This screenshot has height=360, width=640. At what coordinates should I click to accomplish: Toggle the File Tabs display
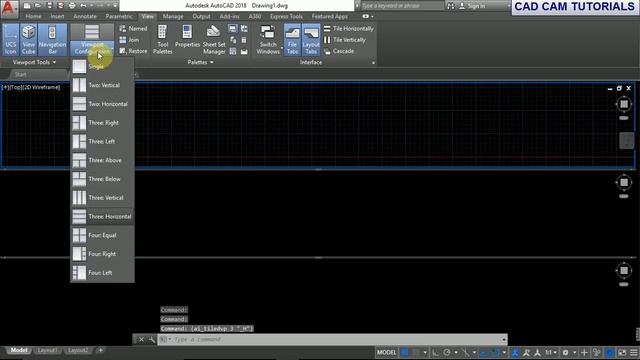pyautogui.click(x=292, y=39)
